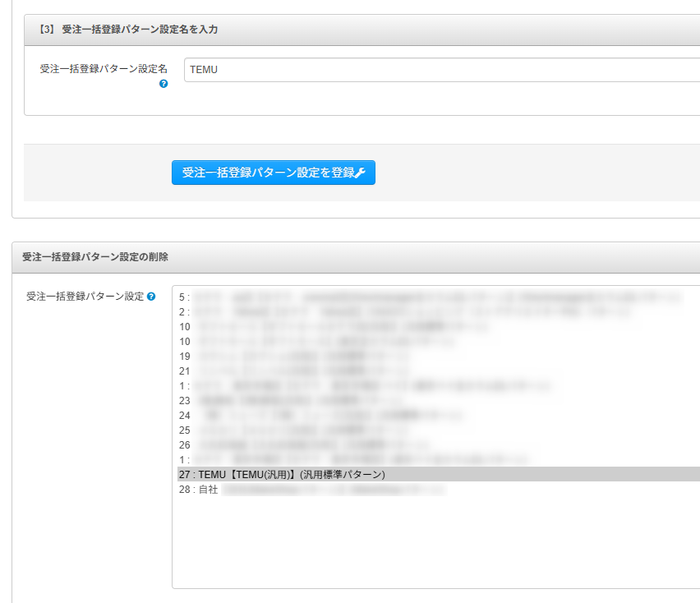Click the 受注一括登録パターン設定名 field label
700x603 pixels.
click(x=104, y=69)
